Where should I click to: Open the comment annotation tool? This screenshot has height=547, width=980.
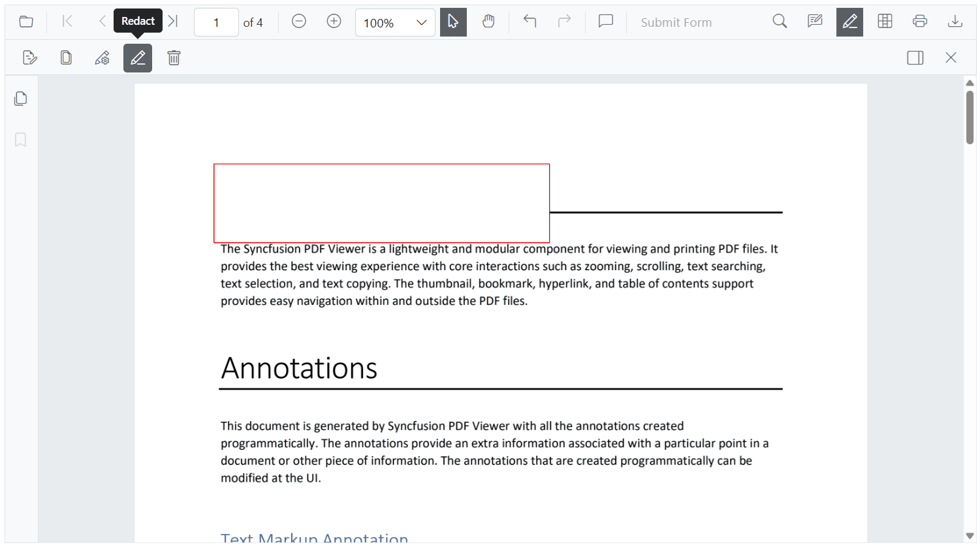pyautogui.click(x=605, y=22)
